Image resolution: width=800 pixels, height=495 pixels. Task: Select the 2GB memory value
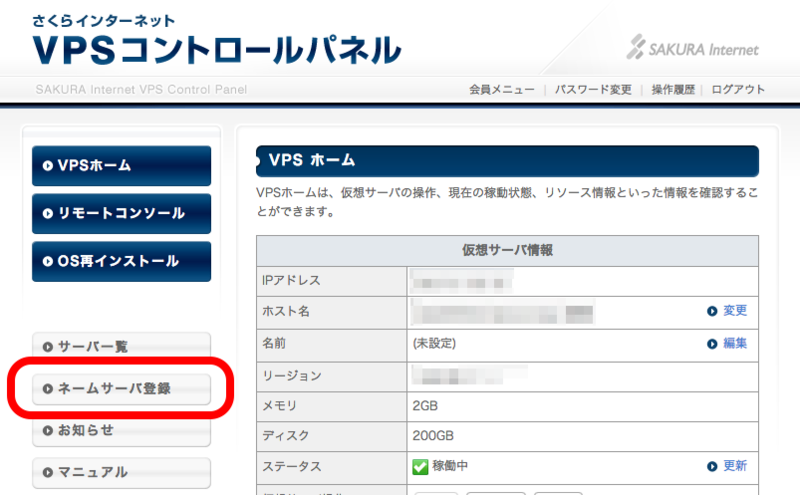(x=425, y=406)
